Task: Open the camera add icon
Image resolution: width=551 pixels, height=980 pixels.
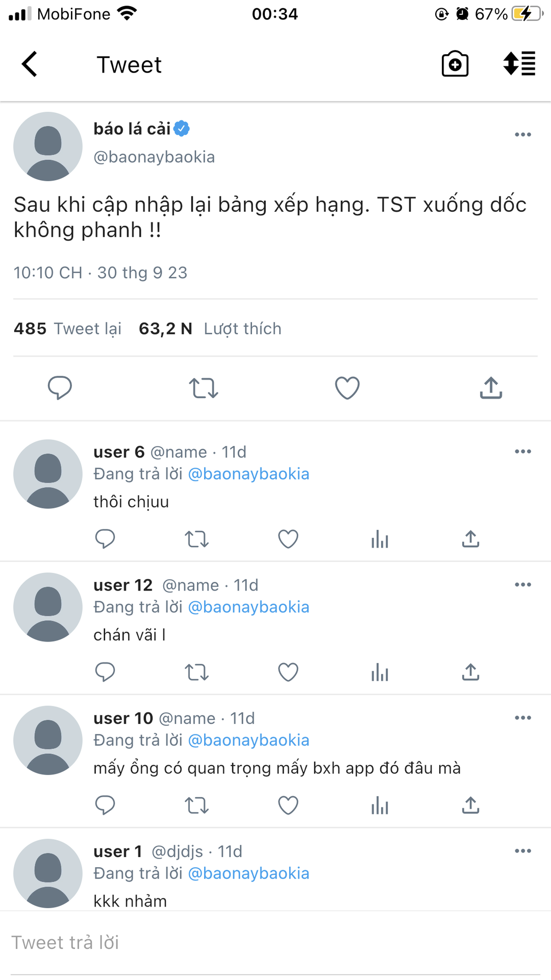Action: (455, 64)
